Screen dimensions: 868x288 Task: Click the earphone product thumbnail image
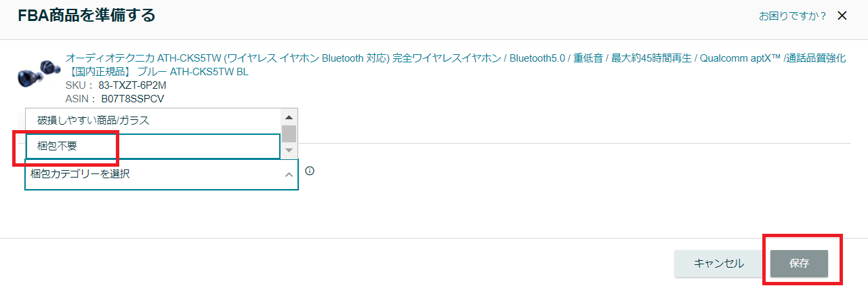[35, 73]
